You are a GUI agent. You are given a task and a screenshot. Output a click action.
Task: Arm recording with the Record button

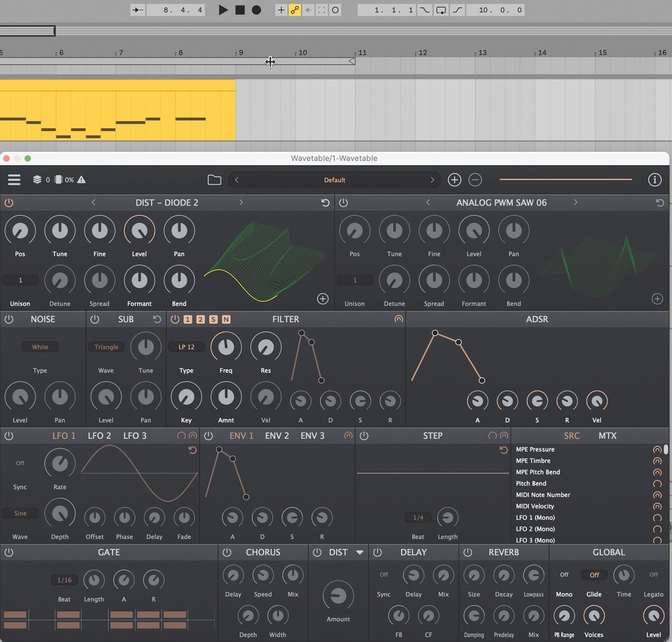[257, 10]
